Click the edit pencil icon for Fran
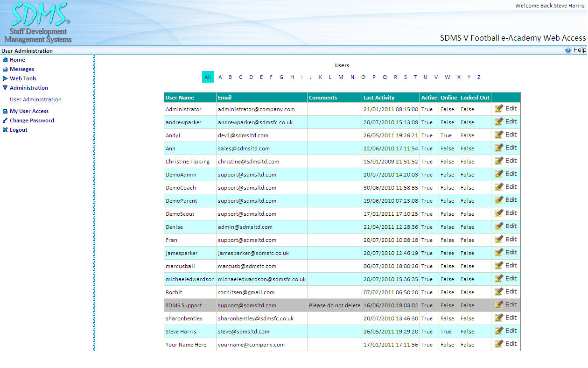The height and width of the screenshot is (368, 588). point(499,239)
